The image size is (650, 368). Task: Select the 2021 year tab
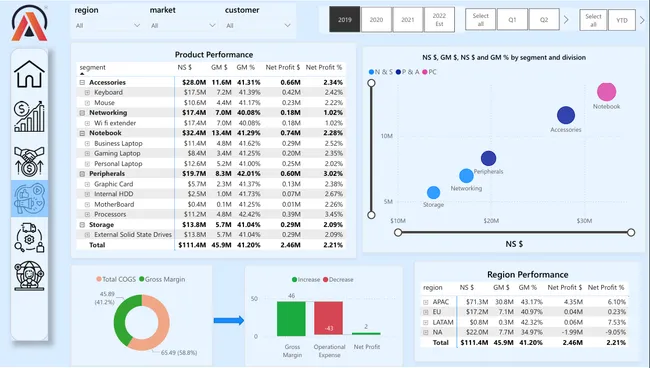point(407,19)
